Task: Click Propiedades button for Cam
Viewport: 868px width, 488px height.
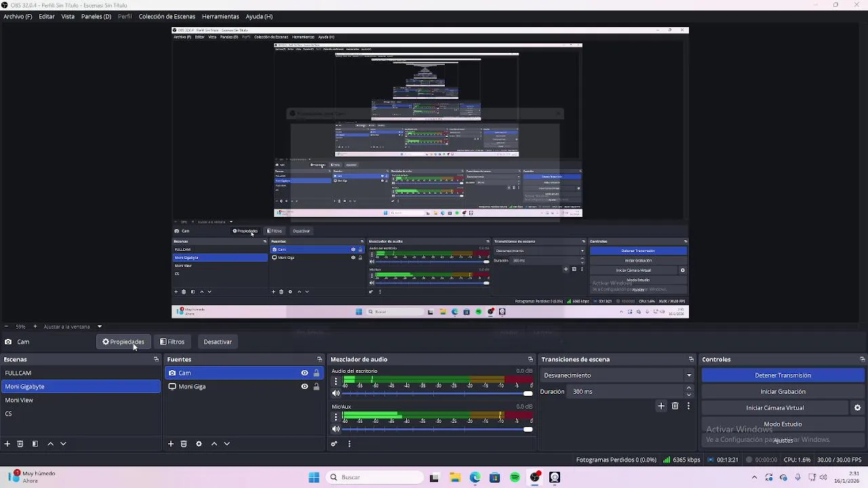Action: [123, 342]
